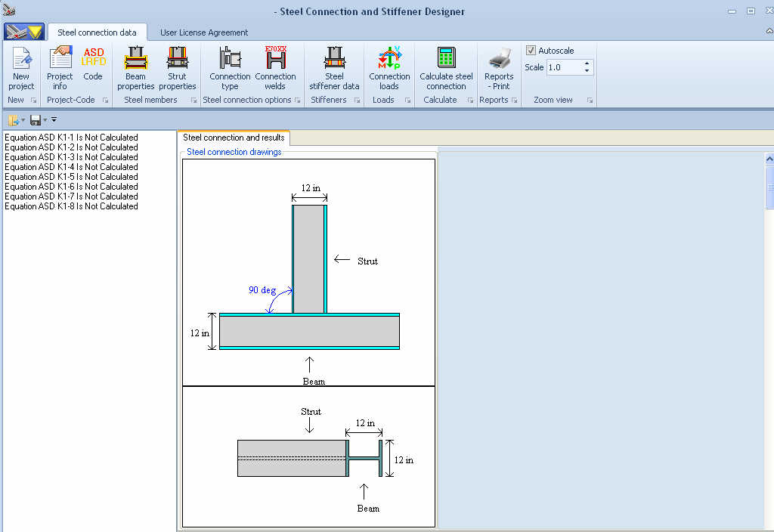This screenshot has height=532, width=774.
Task: Click the Scale input field
Action: point(564,67)
